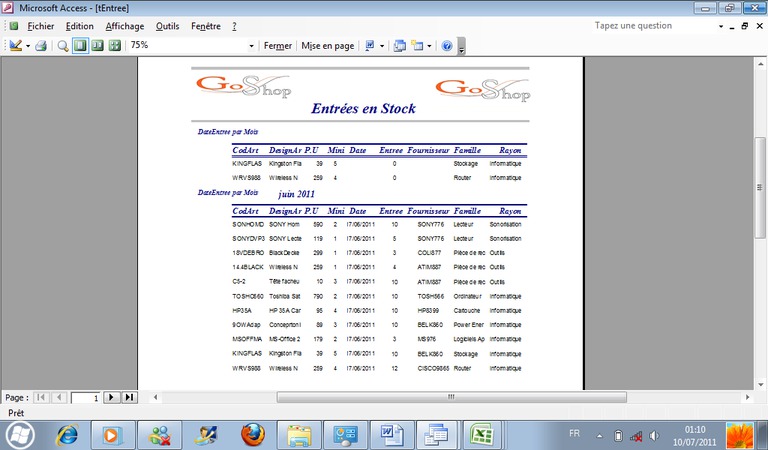Open Access Help with question mark icon

(447, 46)
